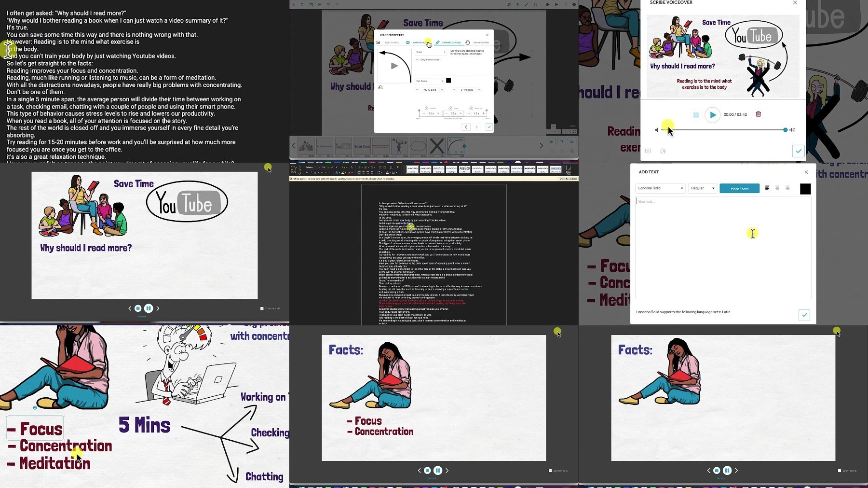Decrease transition time with minus button
Screen dimensions: 868x488
[x=469, y=113]
